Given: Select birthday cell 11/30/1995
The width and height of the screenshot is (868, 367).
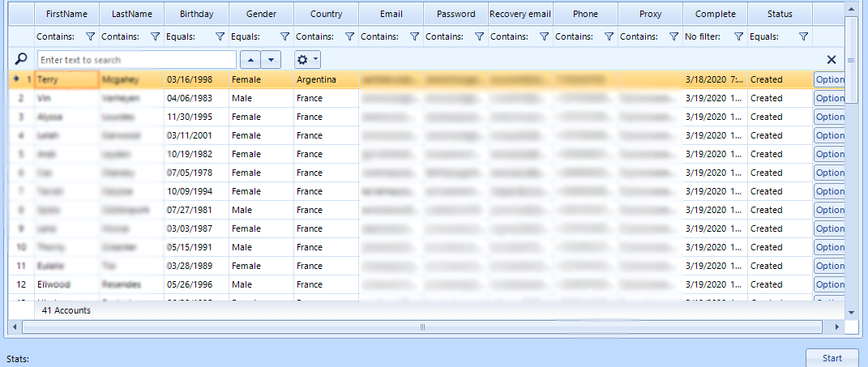Looking at the screenshot, I should [x=196, y=117].
